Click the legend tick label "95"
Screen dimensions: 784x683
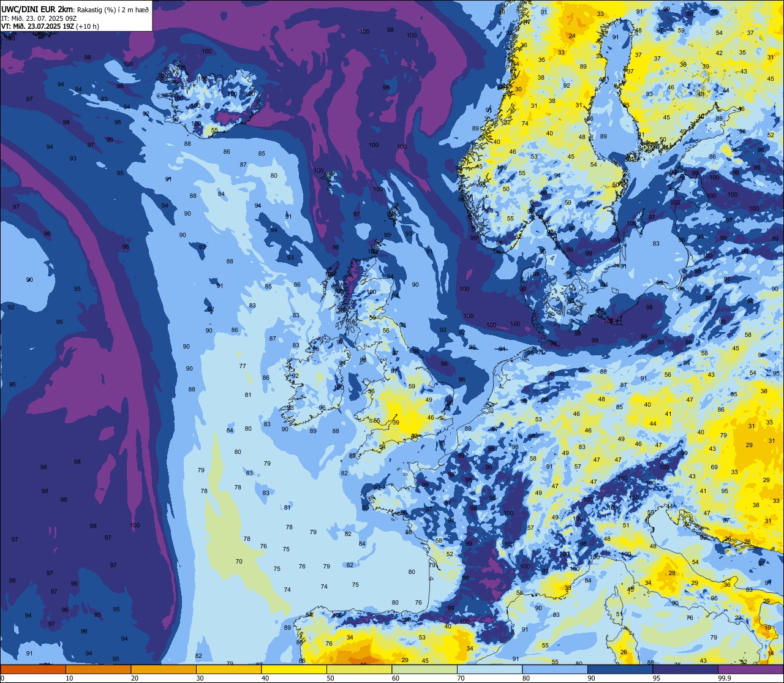coord(657,678)
